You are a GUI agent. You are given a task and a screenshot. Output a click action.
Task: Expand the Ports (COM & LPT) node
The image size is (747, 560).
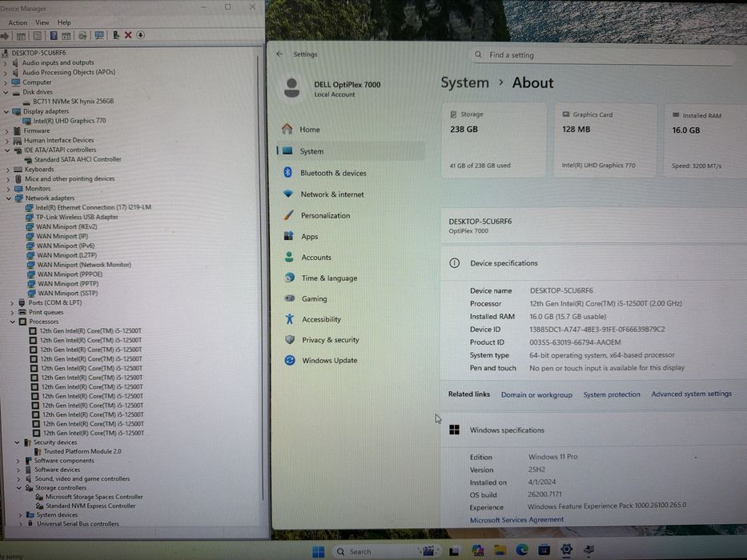tap(12, 303)
